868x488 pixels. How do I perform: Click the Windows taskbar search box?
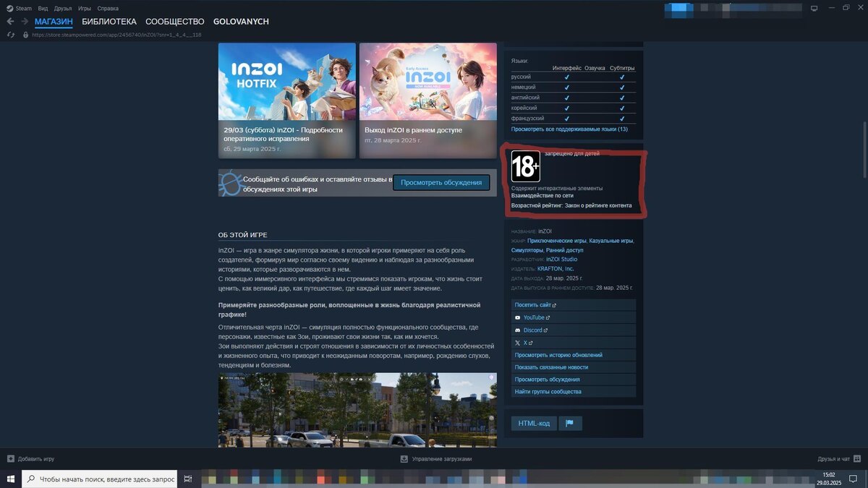point(99,479)
